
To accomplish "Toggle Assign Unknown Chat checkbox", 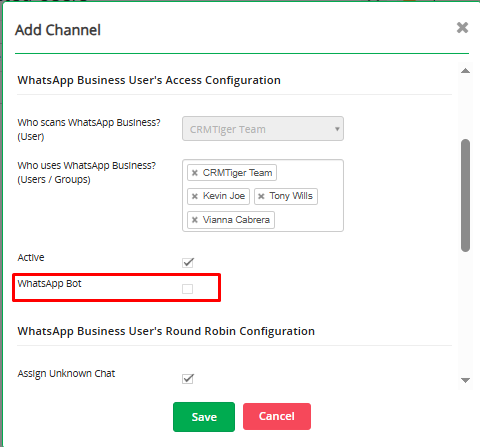I will tap(188, 379).
